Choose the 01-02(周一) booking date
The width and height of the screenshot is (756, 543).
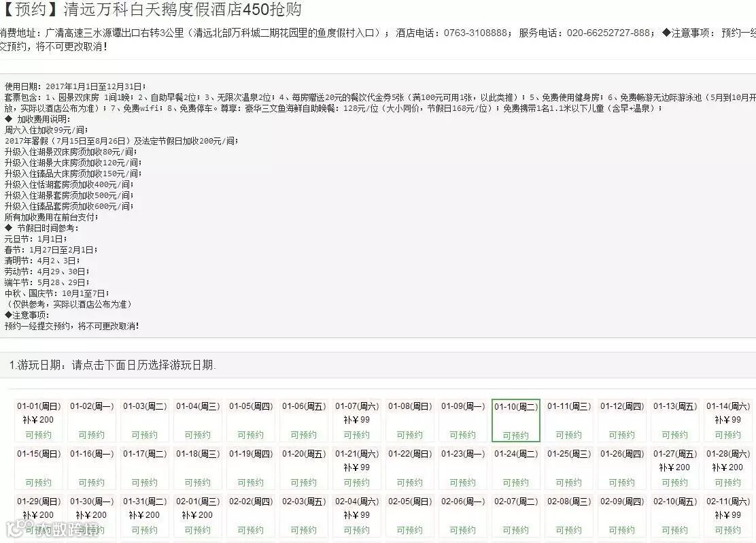[x=92, y=421]
